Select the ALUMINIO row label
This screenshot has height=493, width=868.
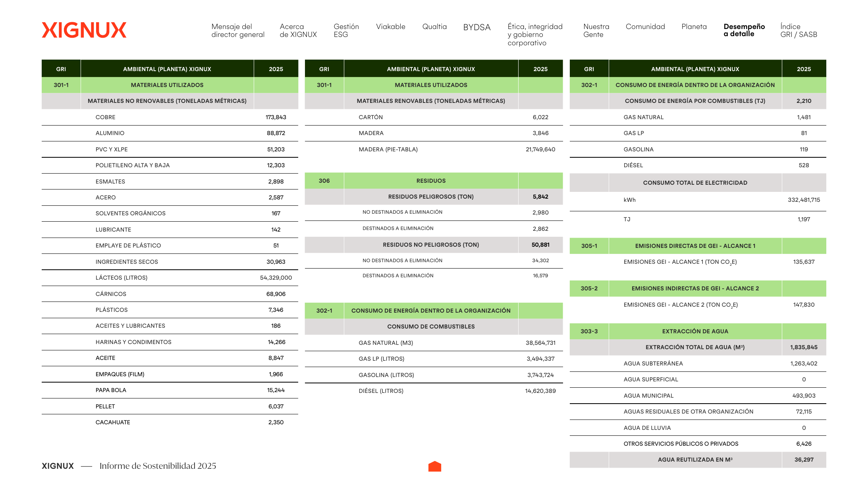[x=110, y=133]
